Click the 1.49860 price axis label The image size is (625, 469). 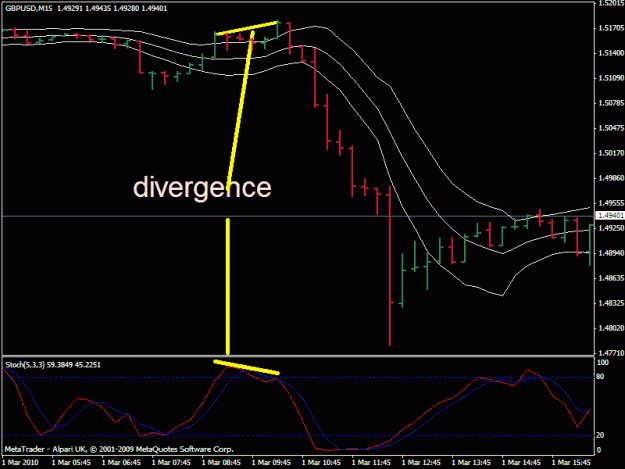[x=611, y=178]
